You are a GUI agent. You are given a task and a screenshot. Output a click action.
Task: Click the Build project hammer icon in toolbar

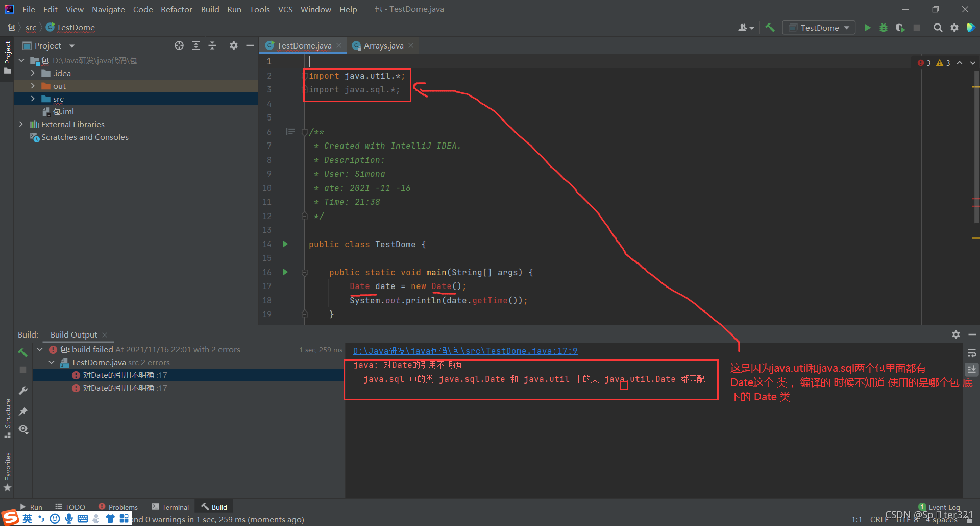click(770, 28)
